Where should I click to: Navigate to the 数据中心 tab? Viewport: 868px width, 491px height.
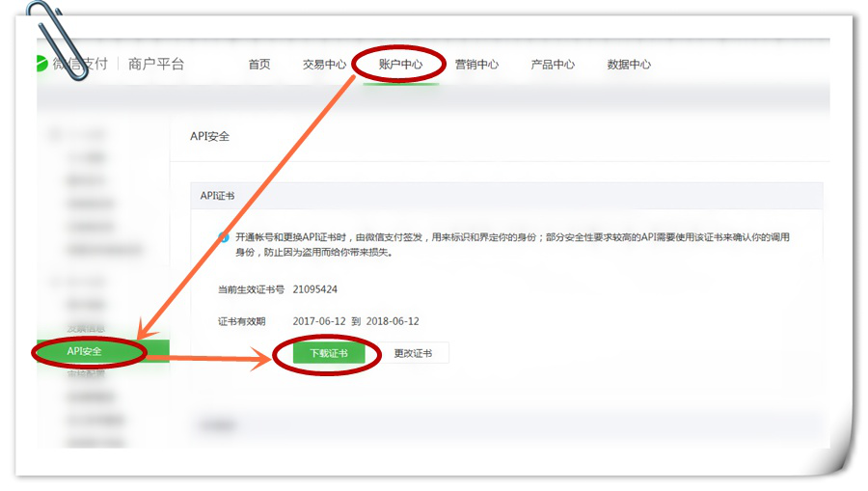(x=629, y=65)
